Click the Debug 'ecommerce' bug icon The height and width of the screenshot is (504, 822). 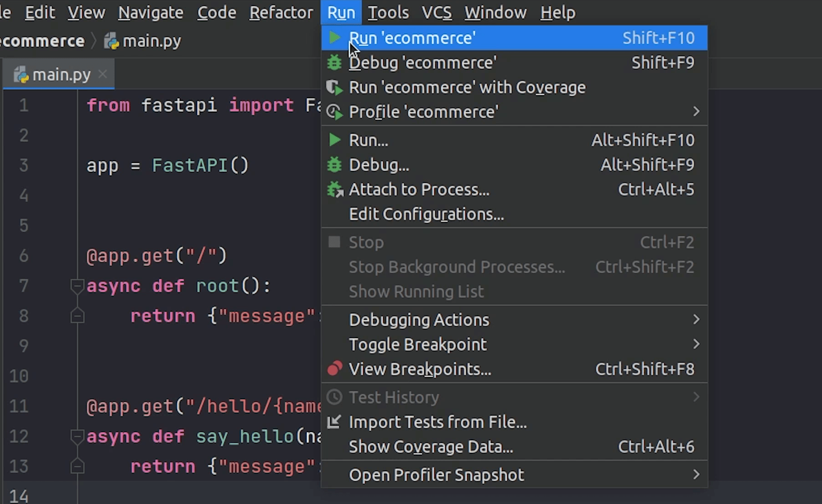[334, 62]
